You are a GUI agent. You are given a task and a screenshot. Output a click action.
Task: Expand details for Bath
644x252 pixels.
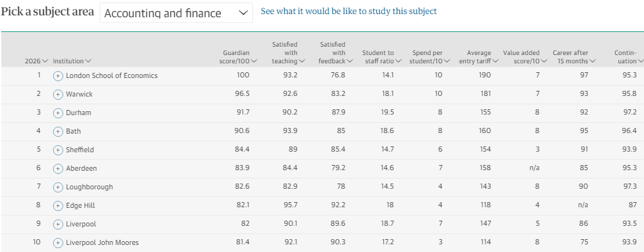pos(58,132)
